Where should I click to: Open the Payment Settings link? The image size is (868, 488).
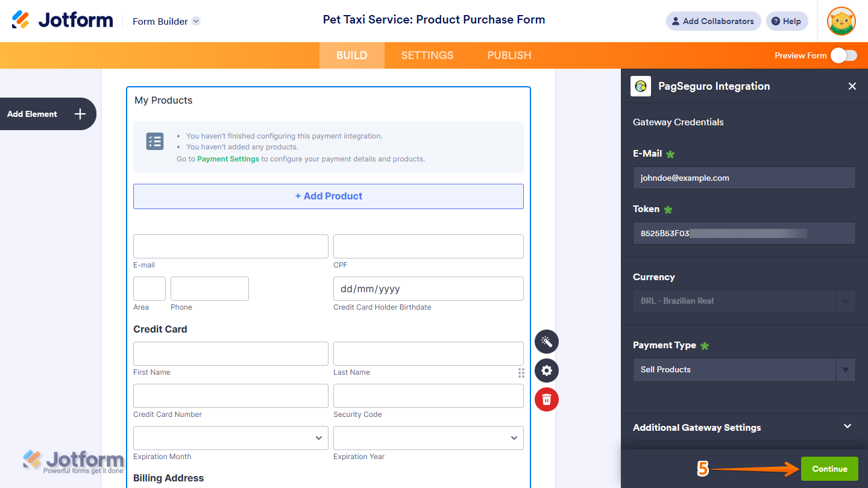click(228, 159)
